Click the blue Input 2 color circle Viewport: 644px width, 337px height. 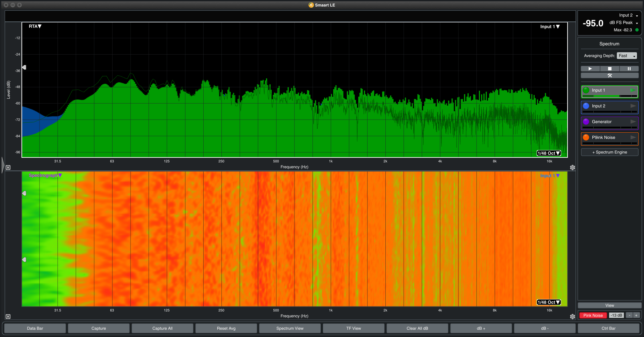[586, 106]
